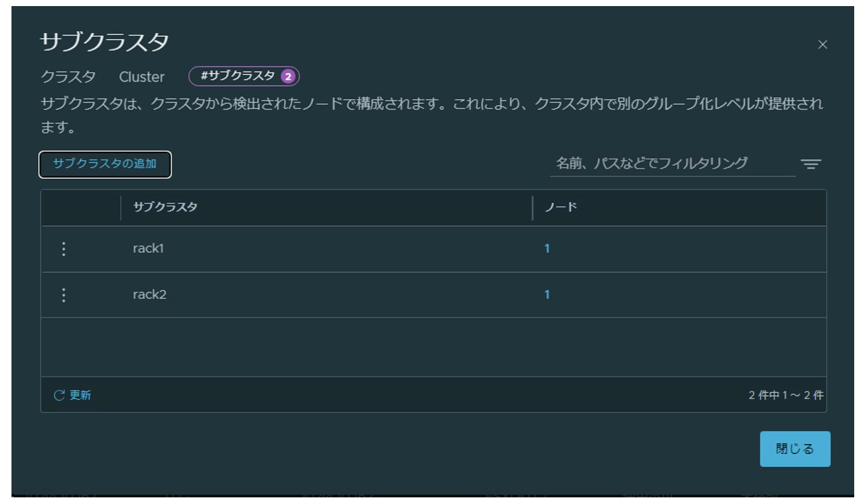
Task: Click the 名前、パスなどでフィルタリング field
Action: click(672, 163)
